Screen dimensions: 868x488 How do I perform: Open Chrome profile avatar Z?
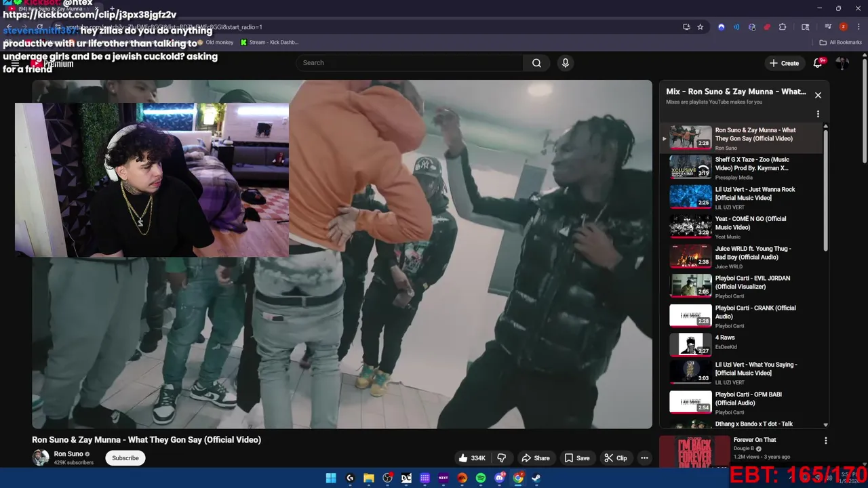(843, 27)
